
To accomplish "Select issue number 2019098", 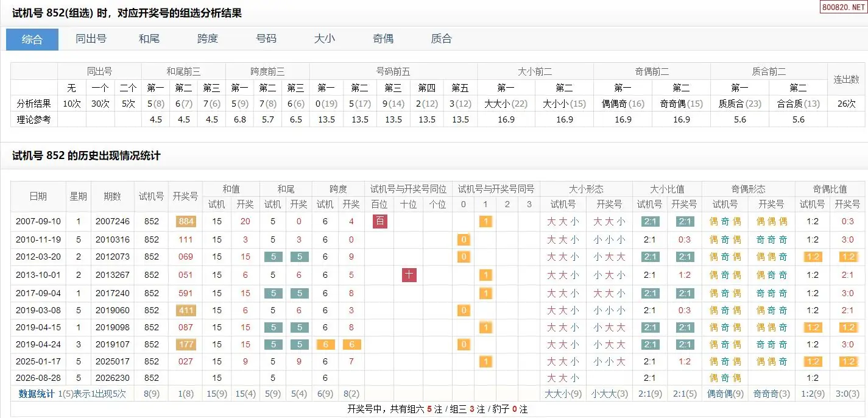I will click(x=113, y=328).
